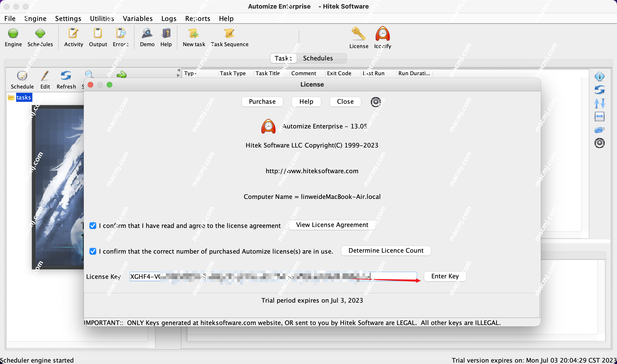The width and height of the screenshot is (617, 364).
Task: Click the blue info icon on right sidebar
Action: (599, 77)
